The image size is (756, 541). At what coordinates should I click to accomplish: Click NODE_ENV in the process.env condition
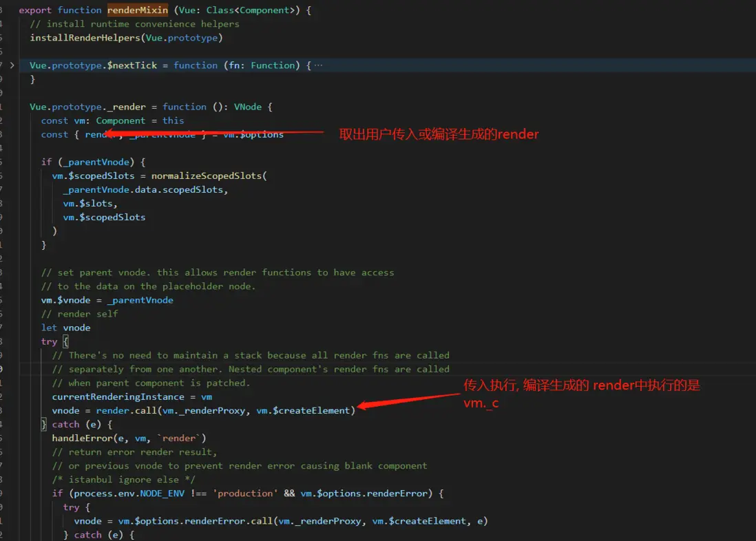(x=162, y=494)
